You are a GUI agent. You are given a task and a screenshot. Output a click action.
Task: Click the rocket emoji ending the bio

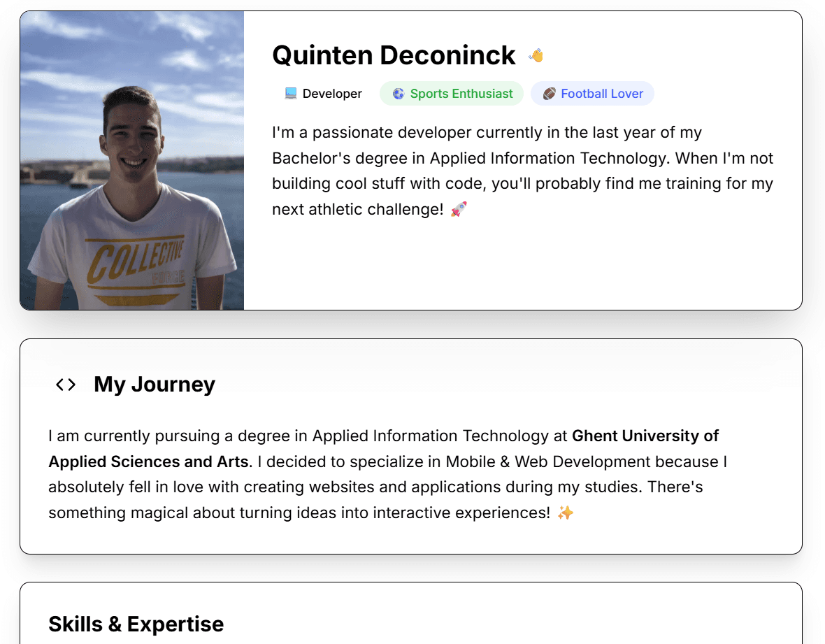459,209
